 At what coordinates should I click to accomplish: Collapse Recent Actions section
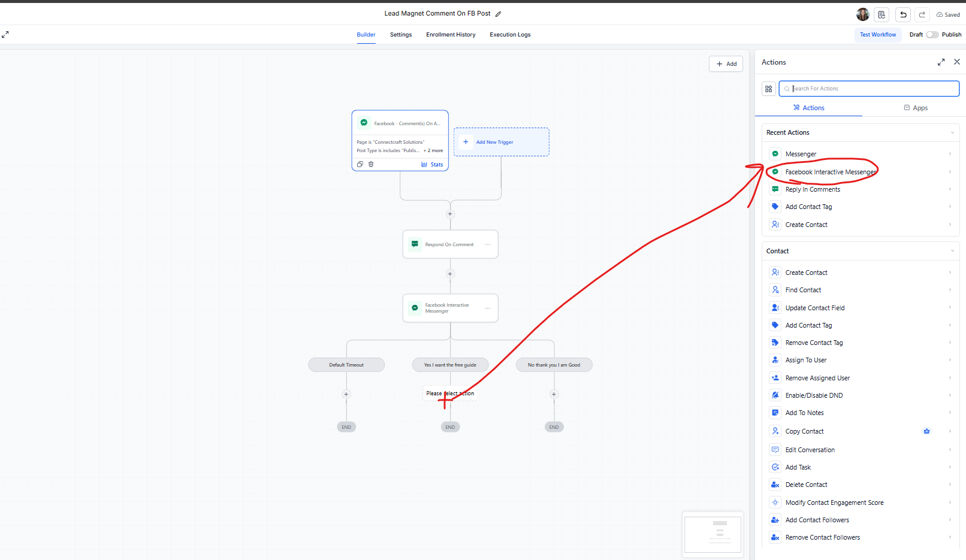tap(952, 133)
